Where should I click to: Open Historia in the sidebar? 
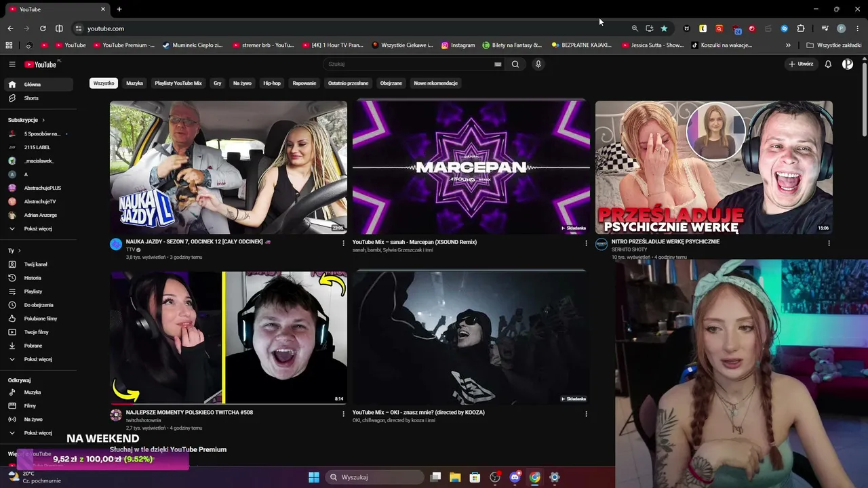(x=37, y=278)
